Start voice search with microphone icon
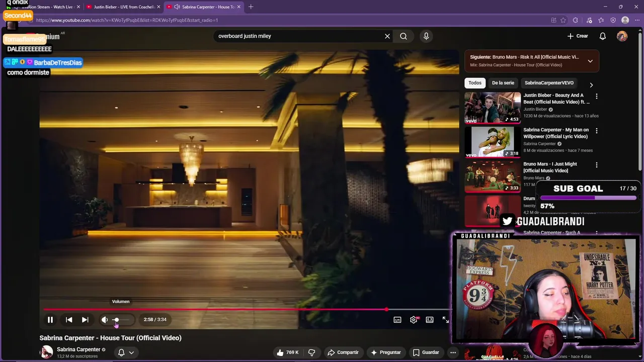 point(426,36)
